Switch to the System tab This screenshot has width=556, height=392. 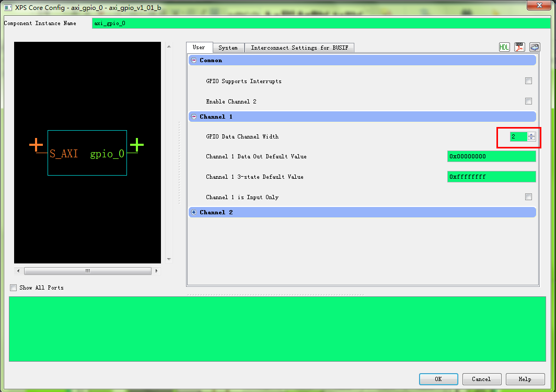point(228,48)
